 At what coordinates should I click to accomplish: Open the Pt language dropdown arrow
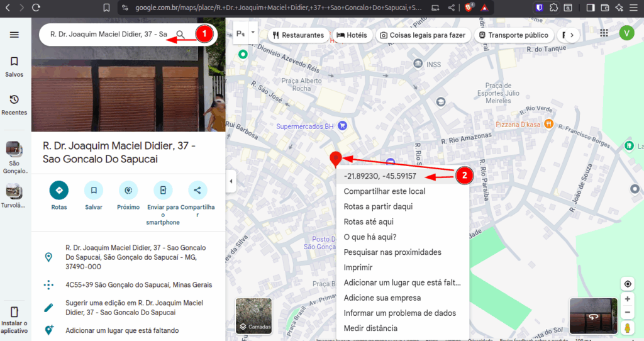pos(253,33)
